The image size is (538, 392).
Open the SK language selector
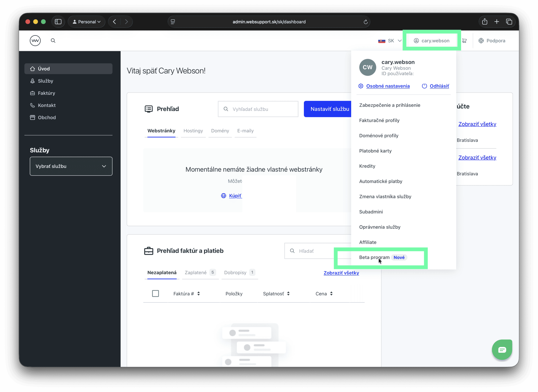(x=390, y=41)
